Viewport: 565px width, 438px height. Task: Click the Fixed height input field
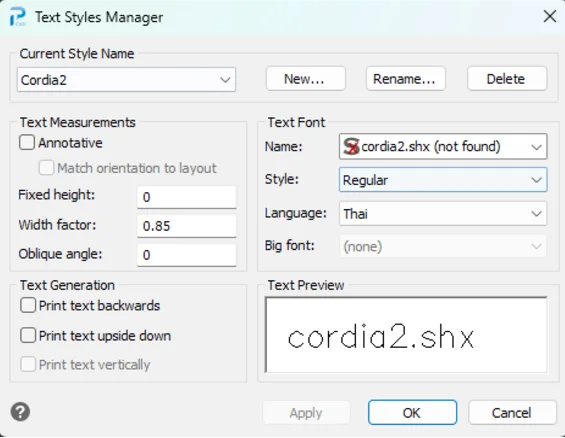pyautogui.click(x=187, y=197)
